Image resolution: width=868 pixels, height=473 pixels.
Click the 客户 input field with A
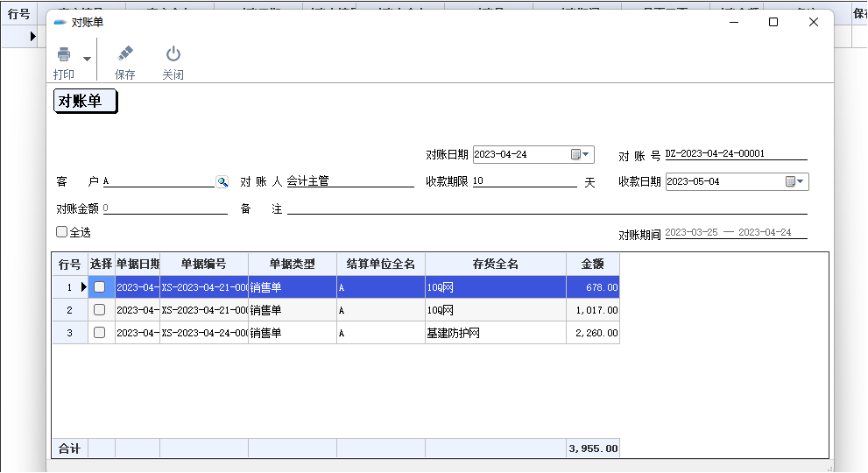click(159, 181)
